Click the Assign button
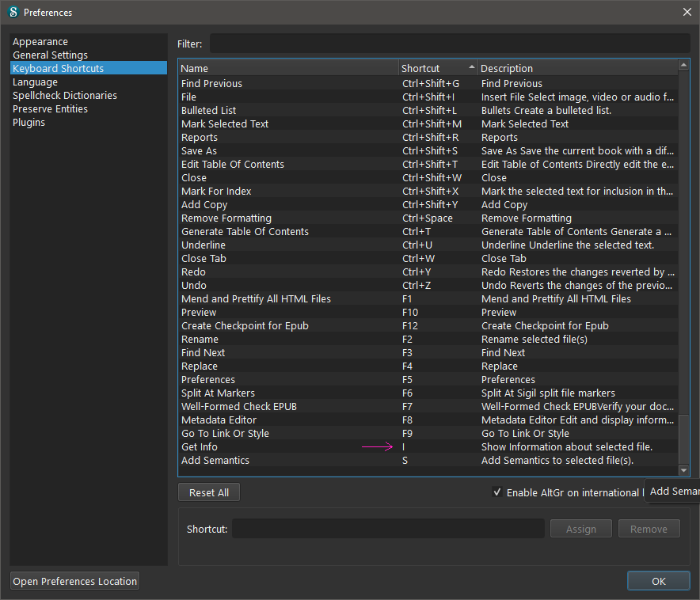The height and width of the screenshot is (600, 700). [580, 529]
